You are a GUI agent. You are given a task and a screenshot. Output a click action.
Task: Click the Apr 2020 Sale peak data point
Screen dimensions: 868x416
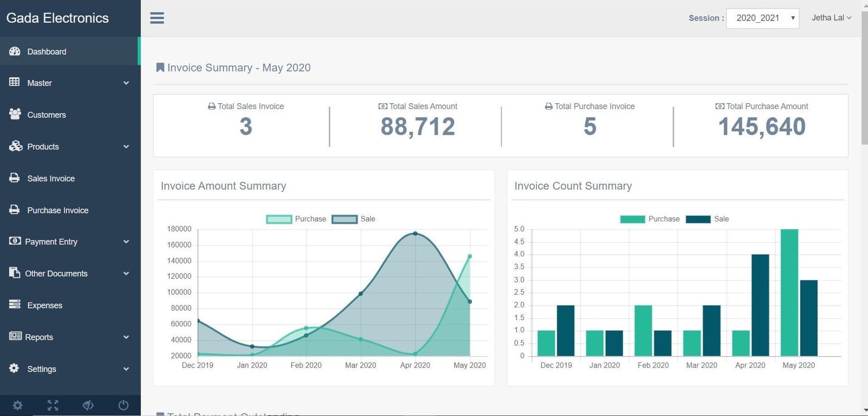point(415,234)
